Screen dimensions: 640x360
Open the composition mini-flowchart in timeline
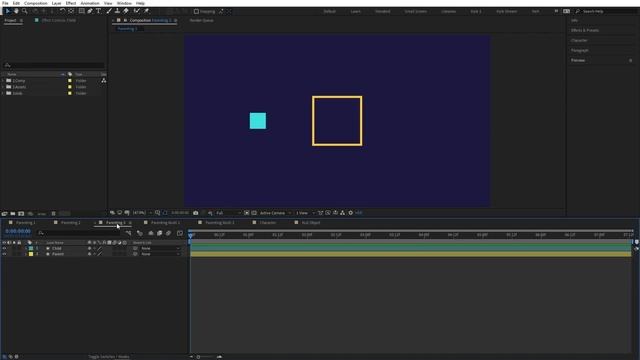click(129, 233)
